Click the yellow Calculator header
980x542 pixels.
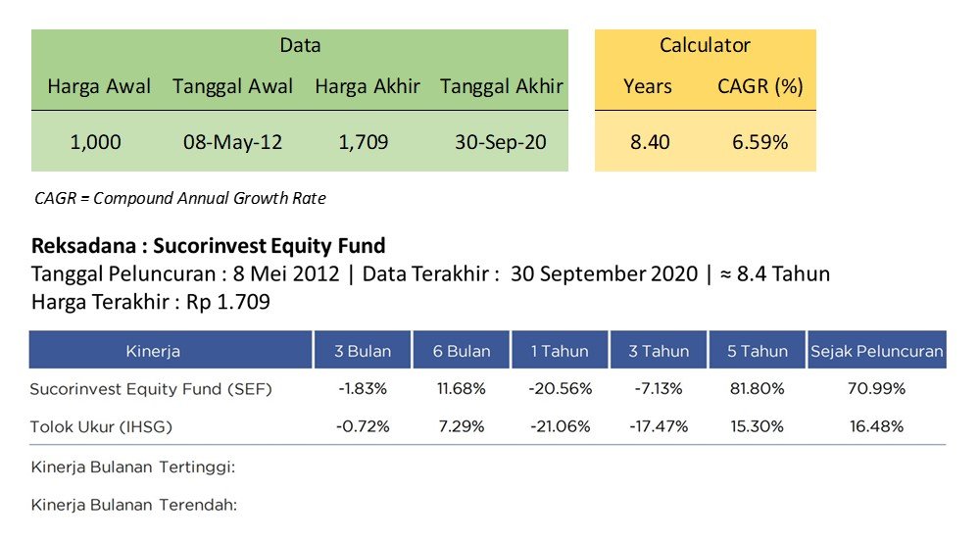click(x=705, y=45)
